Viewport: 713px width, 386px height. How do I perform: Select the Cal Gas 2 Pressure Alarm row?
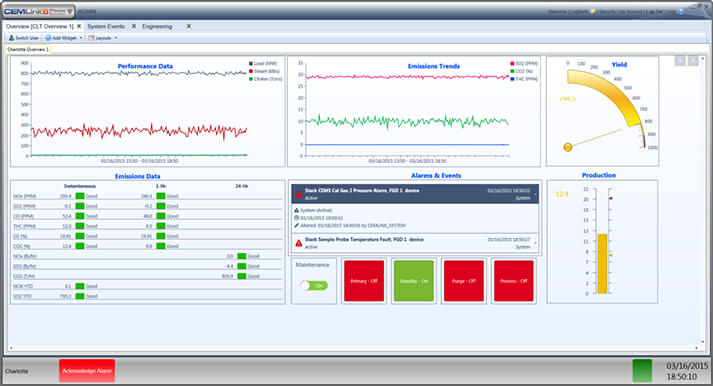[415, 194]
